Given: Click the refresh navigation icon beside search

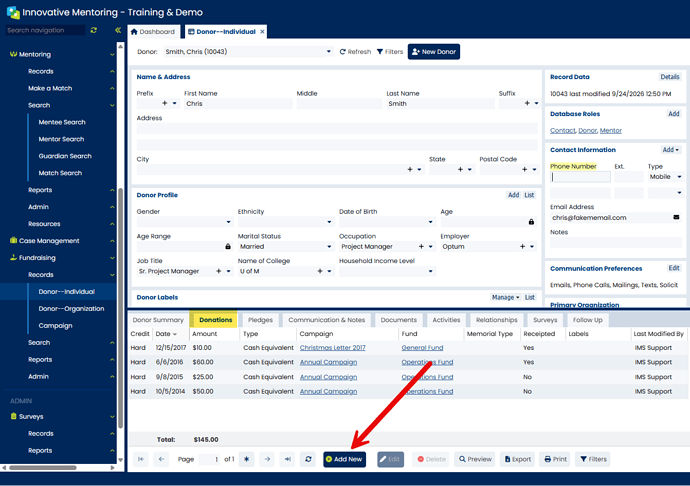Looking at the screenshot, I should tap(94, 30).
